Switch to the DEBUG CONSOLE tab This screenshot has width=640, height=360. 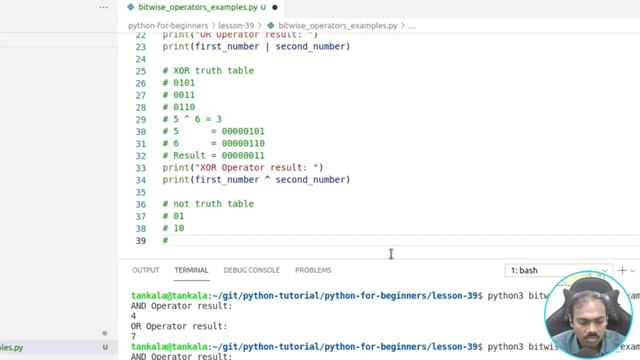(x=251, y=270)
